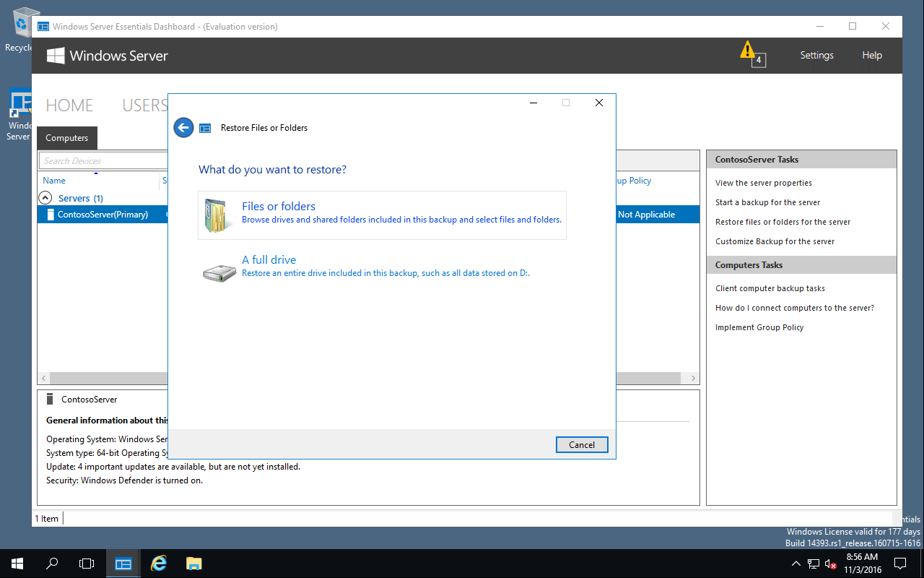Screen dimensions: 924x578
Task: Open the Windows Start menu
Action: pyautogui.click(x=17, y=564)
